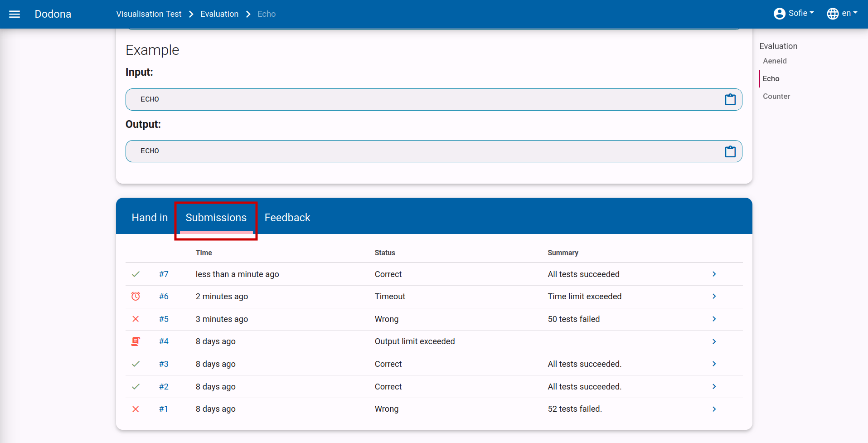Image resolution: width=868 pixels, height=443 pixels.
Task: Select the Echo exercise in sidebar
Action: 771,78
